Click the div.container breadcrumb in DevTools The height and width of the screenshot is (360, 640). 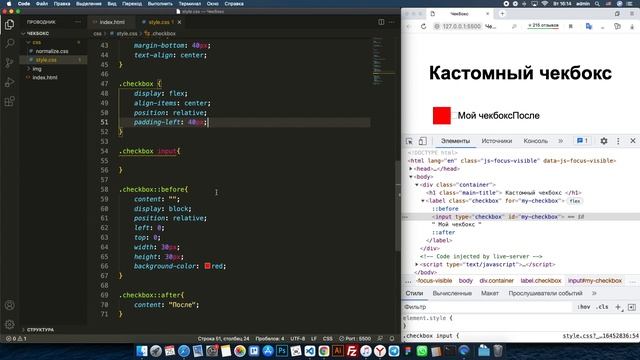coord(496,281)
